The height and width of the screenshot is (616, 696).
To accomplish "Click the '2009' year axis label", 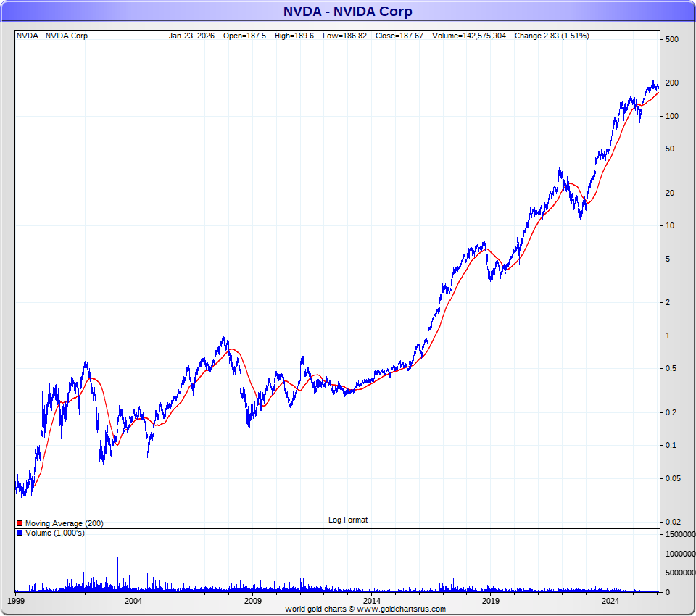I will coord(252,601).
